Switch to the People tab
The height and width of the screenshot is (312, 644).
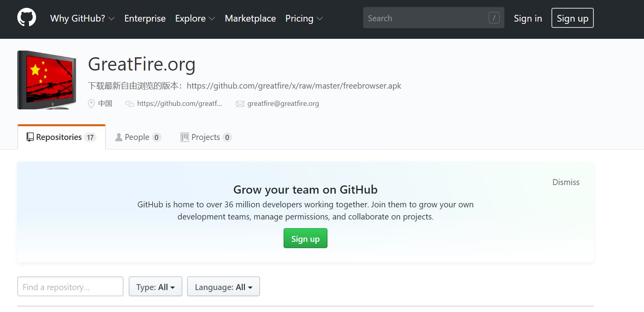point(138,137)
